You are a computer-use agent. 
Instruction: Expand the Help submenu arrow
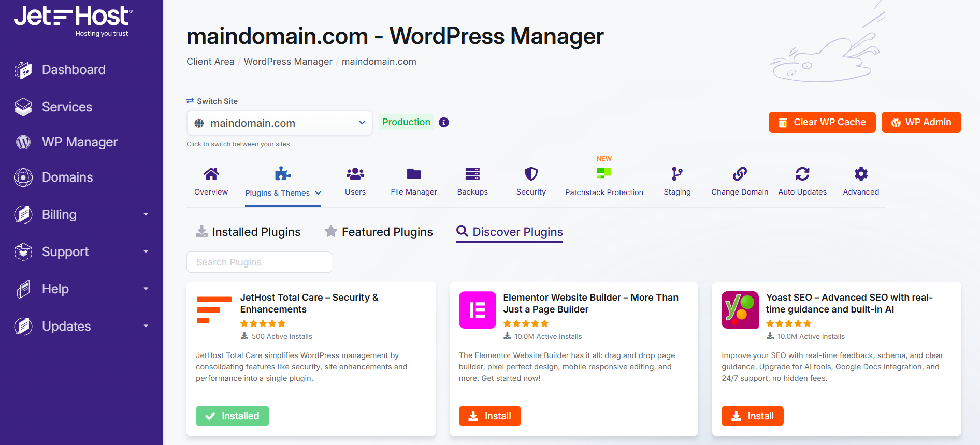point(146,289)
